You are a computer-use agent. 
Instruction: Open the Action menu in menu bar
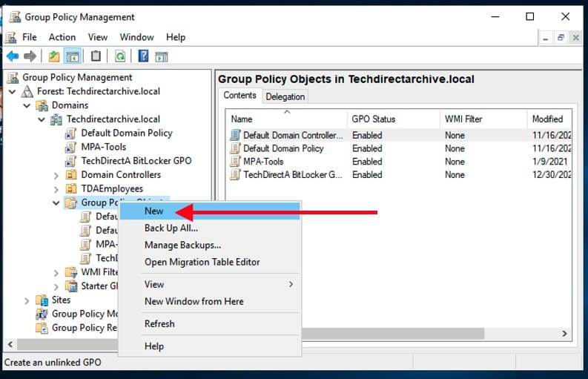62,37
